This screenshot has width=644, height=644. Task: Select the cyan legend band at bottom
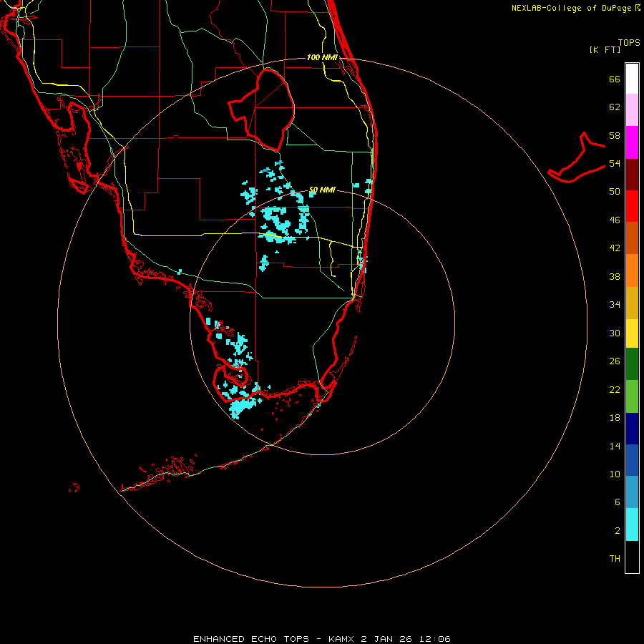(632, 525)
